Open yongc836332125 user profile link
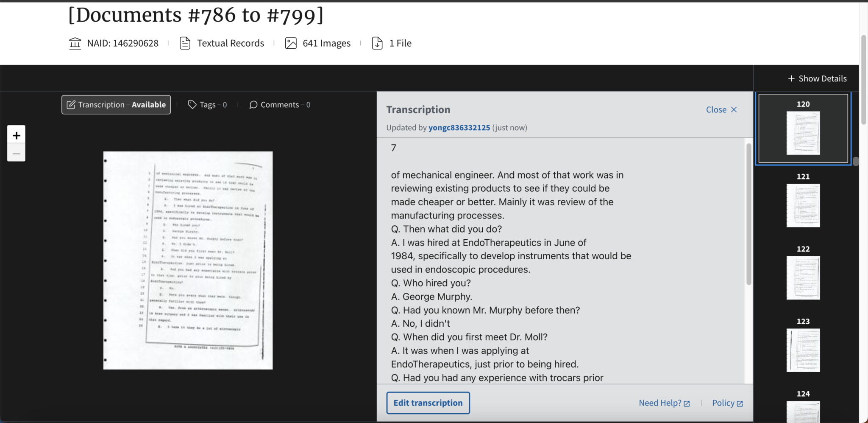This screenshot has height=423, width=868. tap(459, 128)
